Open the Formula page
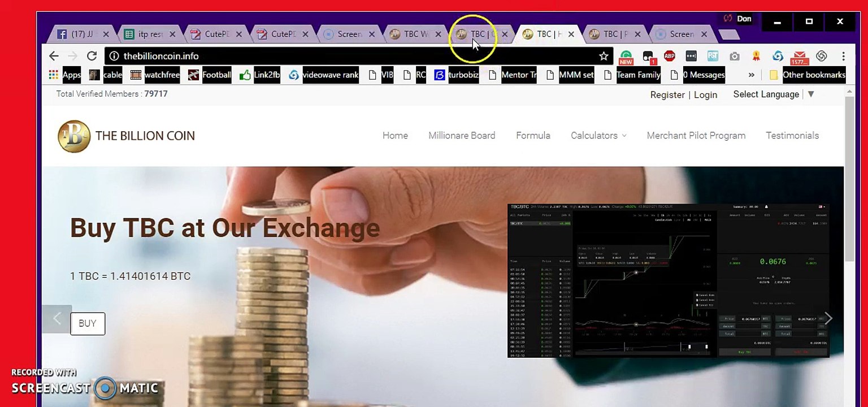The width and height of the screenshot is (868, 407). pyautogui.click(x=533, y=136)
